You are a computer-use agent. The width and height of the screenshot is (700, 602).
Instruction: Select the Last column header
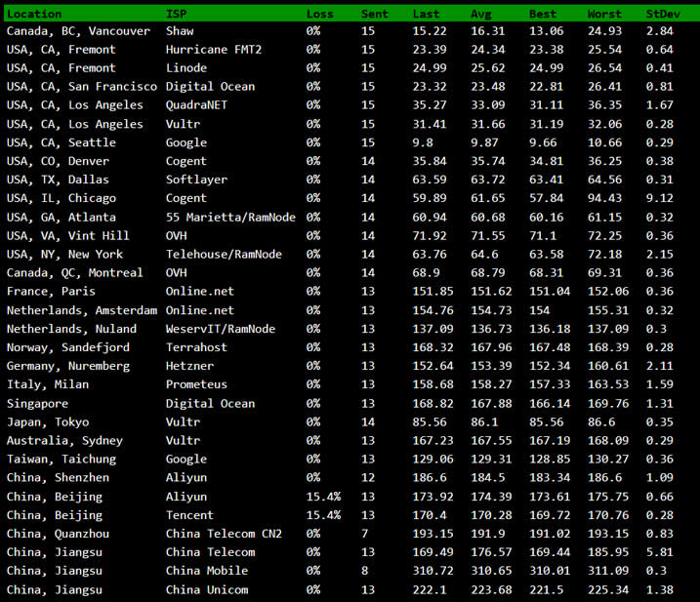426,14
